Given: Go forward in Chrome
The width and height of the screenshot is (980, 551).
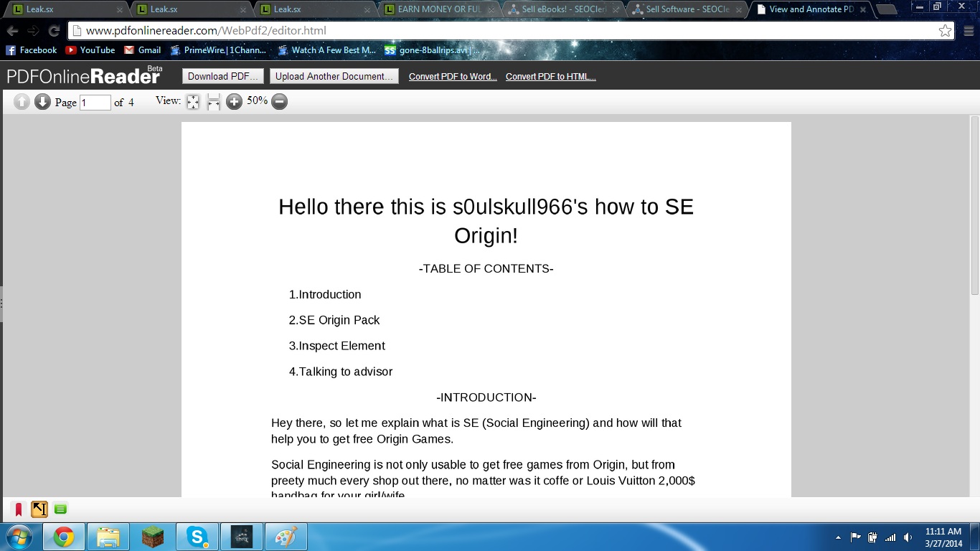Looking at the screenshot, I should 33,31.
